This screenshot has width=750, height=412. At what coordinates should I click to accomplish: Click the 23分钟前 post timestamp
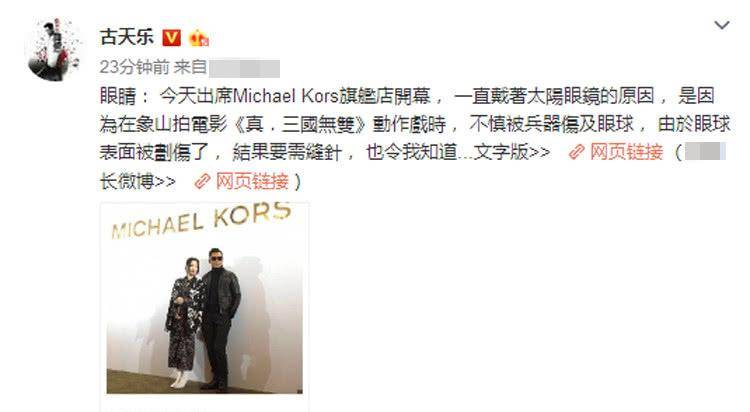coord(134,67)
